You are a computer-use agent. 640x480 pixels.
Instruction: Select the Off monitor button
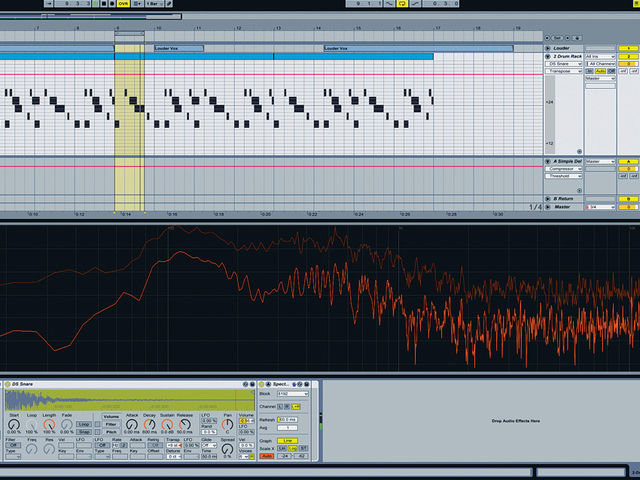(x=611, y=71)
